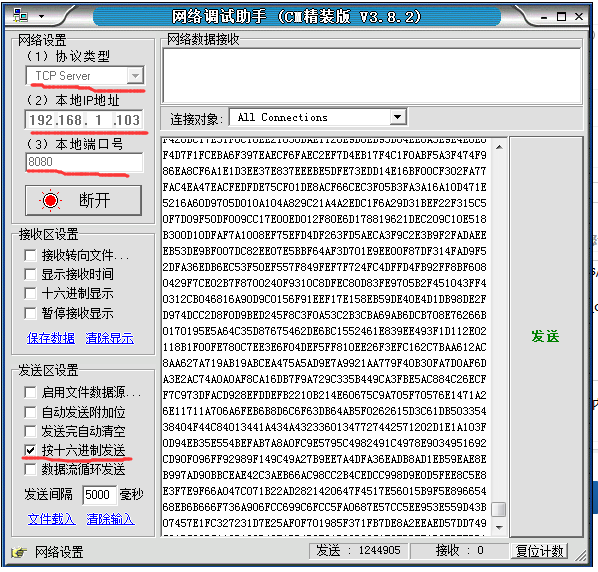Toggle 暂停接收显示 checkbox

point(30,313)
